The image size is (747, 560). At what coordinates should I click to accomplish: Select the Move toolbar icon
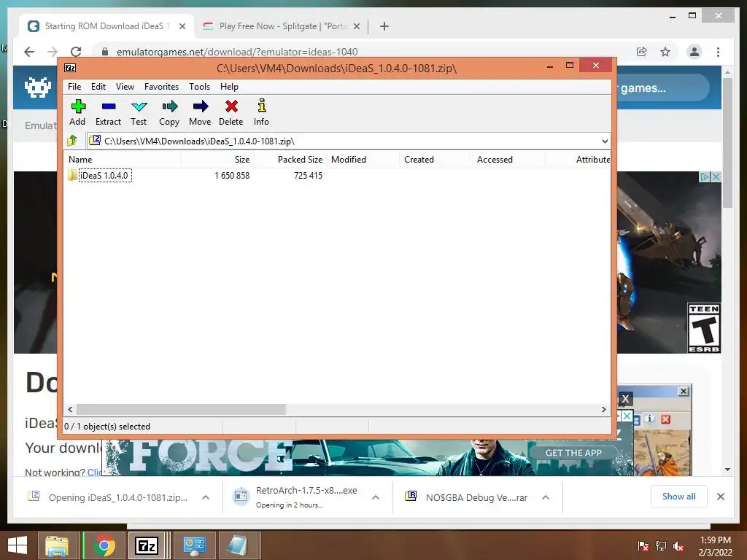point(200,112)
